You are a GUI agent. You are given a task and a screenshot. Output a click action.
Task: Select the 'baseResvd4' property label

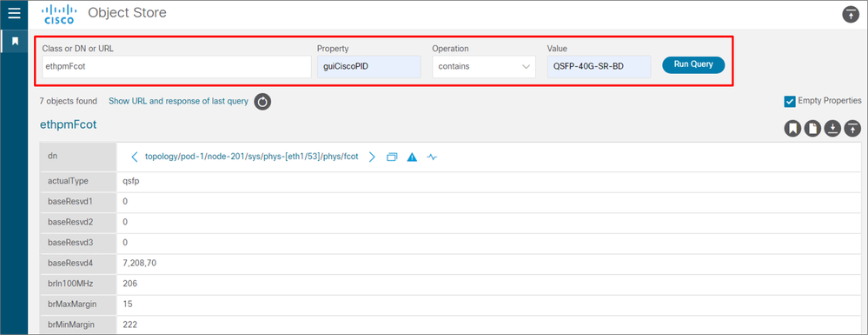pyautogui.click(x=70, y=263)
